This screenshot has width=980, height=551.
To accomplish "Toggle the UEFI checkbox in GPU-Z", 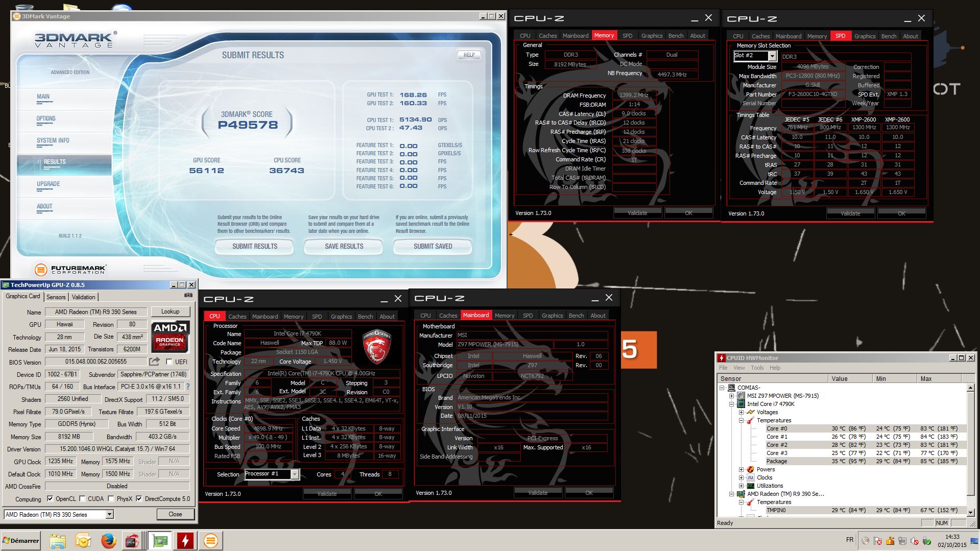I will pyautogui.click(x=169, y=362).
